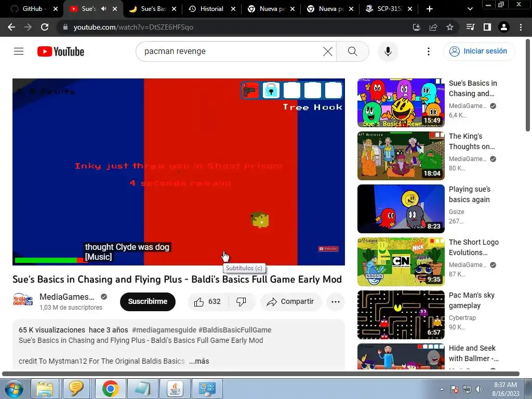The height and width of the screenshot is (399, 532).
Task: Click Playing sue's basics again title
Action: click(x=470, y=194)
